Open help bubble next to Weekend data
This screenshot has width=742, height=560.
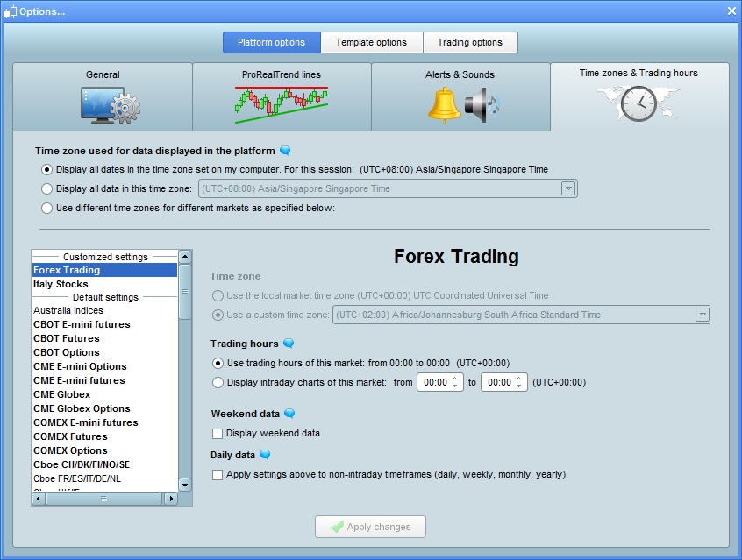tap(289, 414)
